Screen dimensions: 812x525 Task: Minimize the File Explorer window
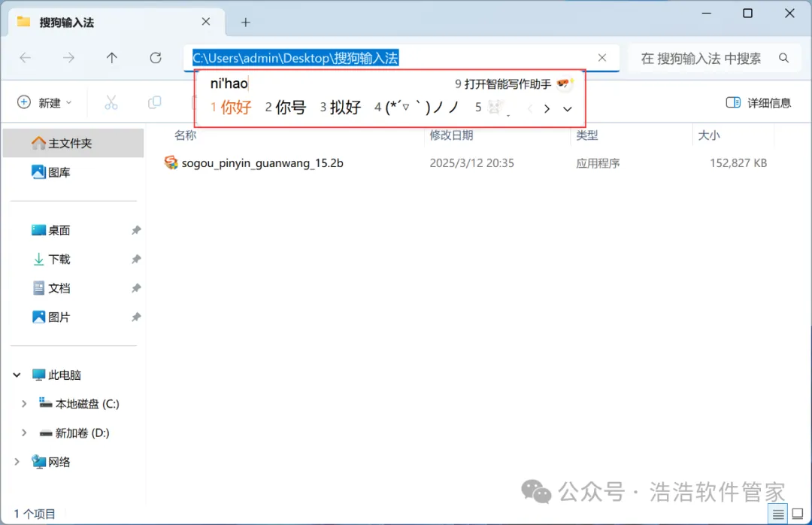pos(707,13)
